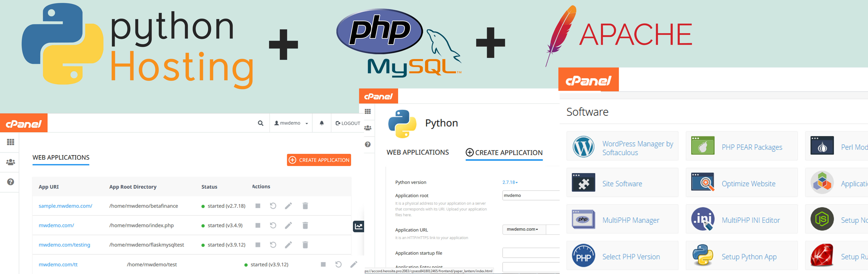Expand the mwdemo user dropdown
Image resolution: width=868 pixels, height=274 pixels.
pos(291,123)
